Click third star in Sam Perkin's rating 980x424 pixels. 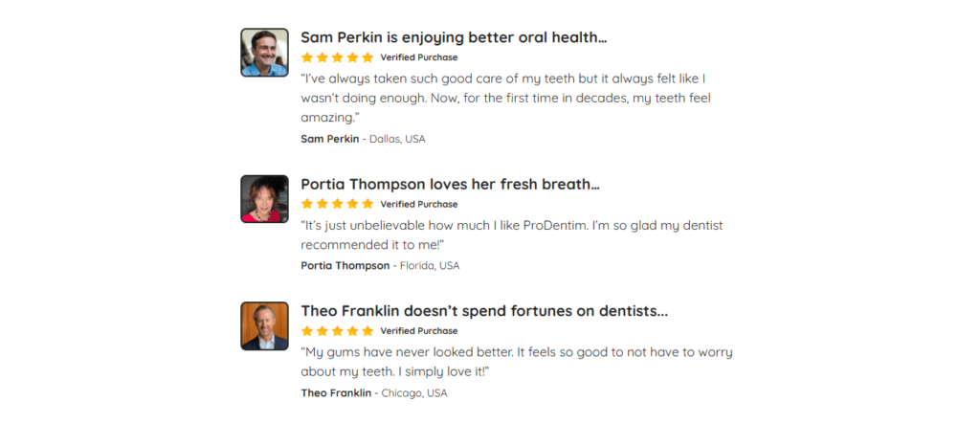tap(338, 57)
